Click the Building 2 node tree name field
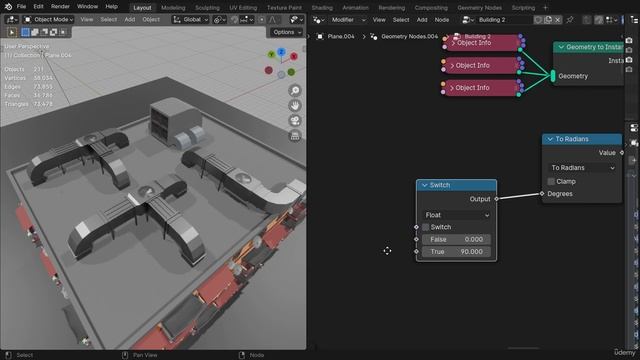This screenshot has height=360, width=640. coord(504,20)
